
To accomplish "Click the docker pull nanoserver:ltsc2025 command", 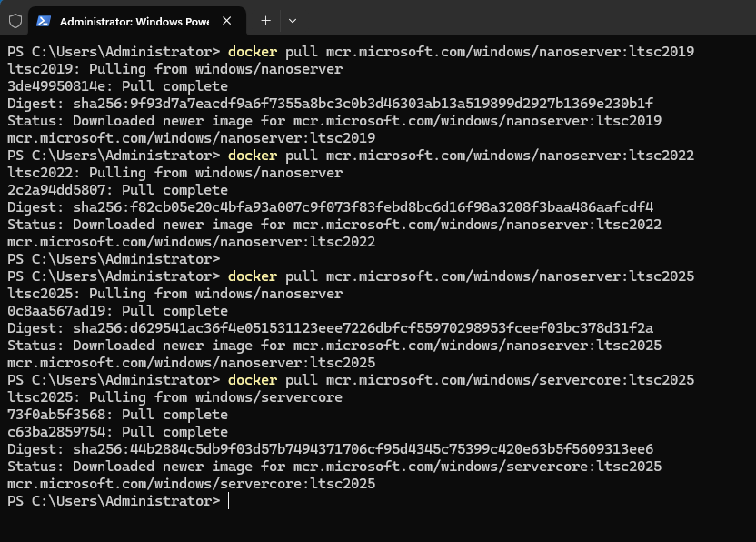I will pyautogui.click(x=461, y=276).
